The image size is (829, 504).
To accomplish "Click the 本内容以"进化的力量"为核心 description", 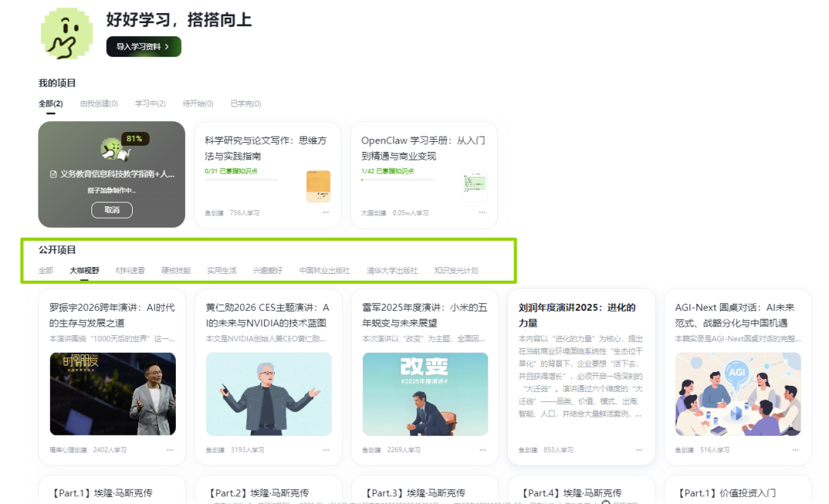I will (x=580, y=376).
